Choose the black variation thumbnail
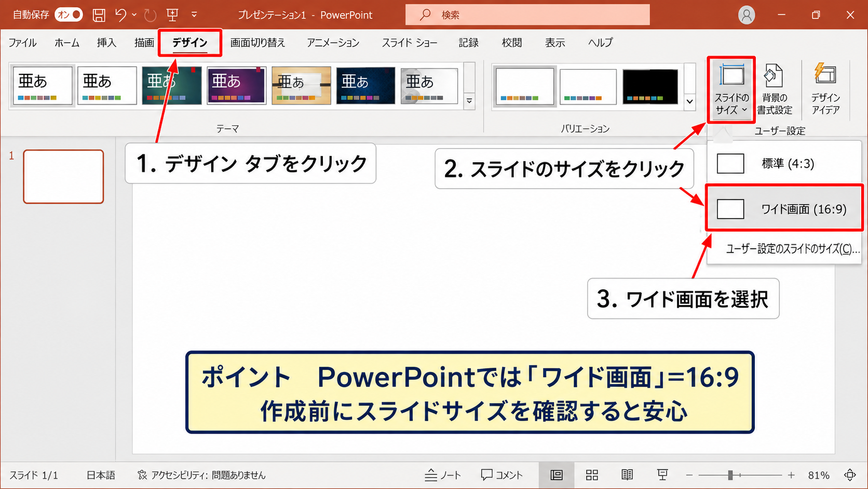 click(650, 86)
